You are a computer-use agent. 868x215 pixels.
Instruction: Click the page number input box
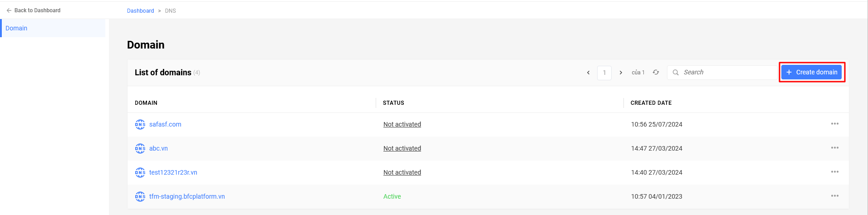604,73
